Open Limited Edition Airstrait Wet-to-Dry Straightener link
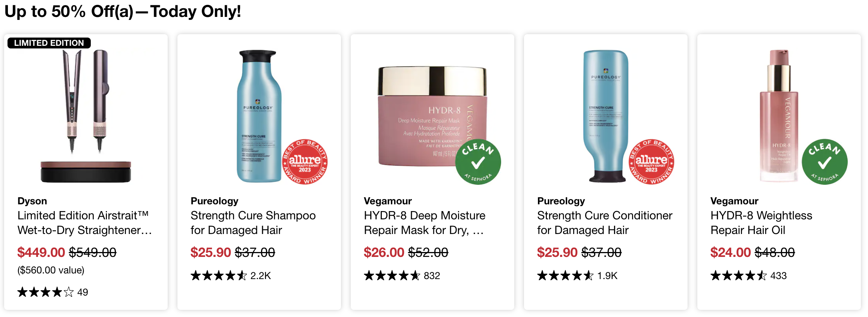The height and width of the screenshot is (317, 868). (85, 223)
